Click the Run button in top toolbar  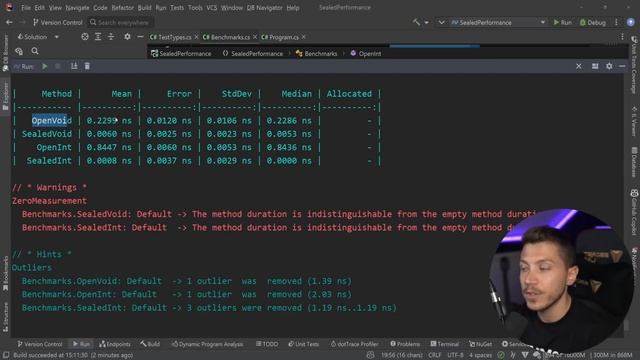click(562, 22)
